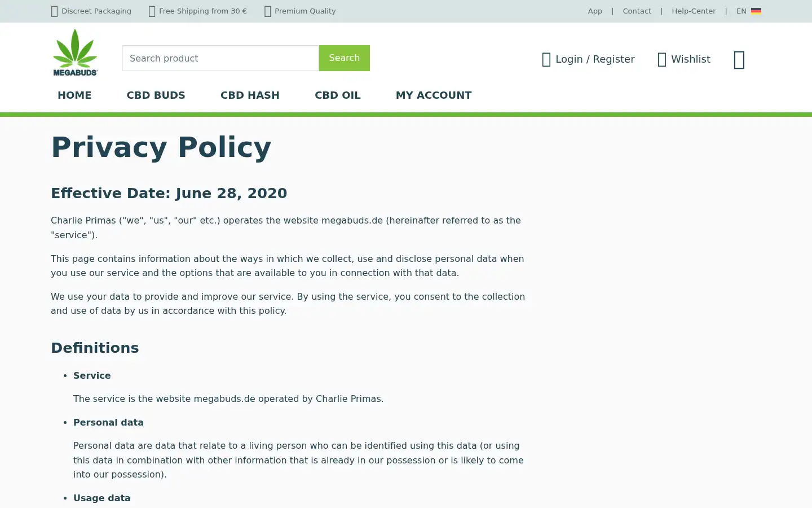Click the green Search button

pyautogui.click(x=345, y=58)
